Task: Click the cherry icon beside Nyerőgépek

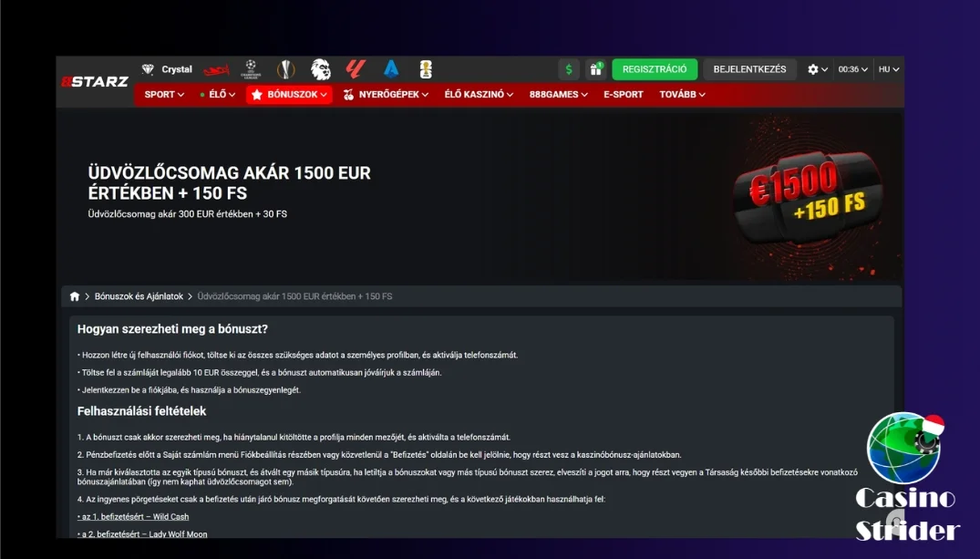Action: click(348, 95)
